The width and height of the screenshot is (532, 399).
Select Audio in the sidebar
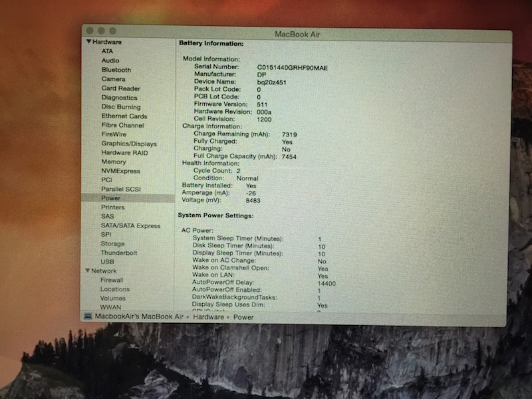coord(110,61)
